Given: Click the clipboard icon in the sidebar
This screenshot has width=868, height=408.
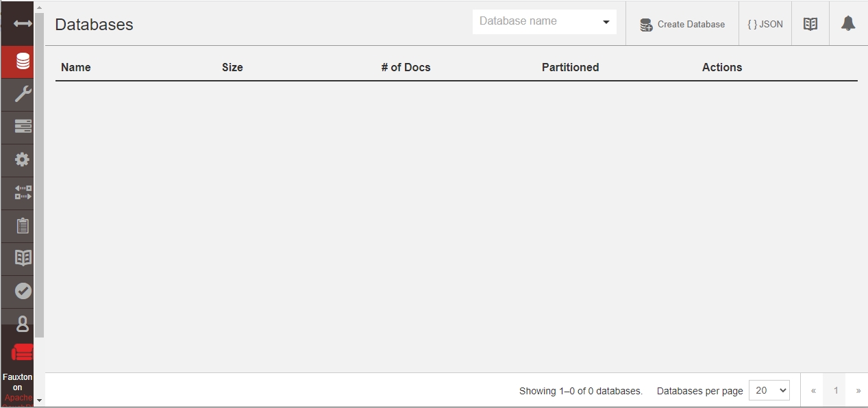Looking at the screenshot, I should pos(23,225).
